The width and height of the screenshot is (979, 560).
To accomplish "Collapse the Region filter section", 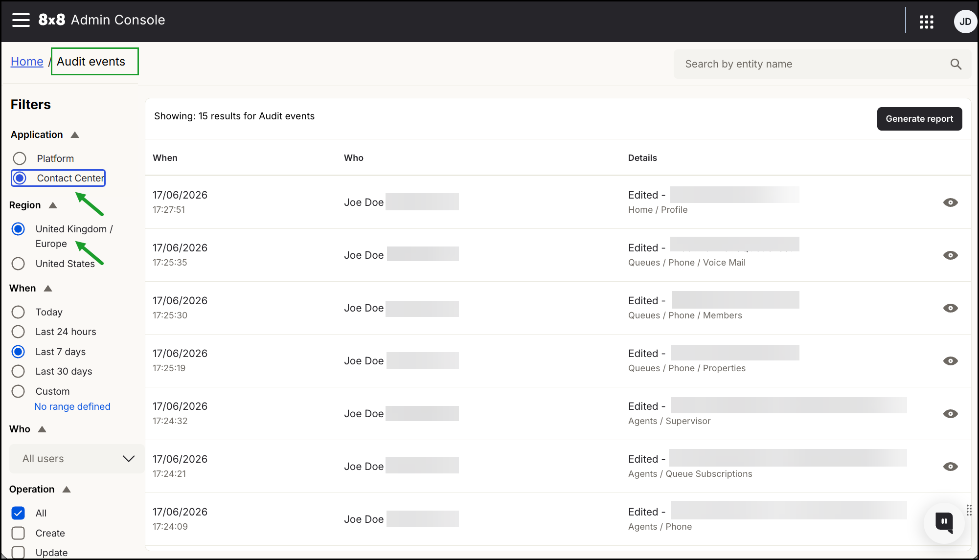I will 53,205.
